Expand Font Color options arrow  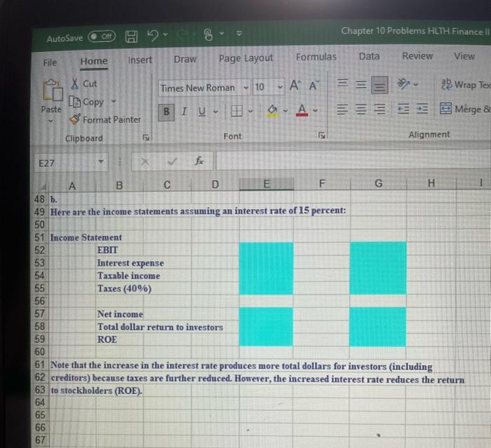pos(315,110)
